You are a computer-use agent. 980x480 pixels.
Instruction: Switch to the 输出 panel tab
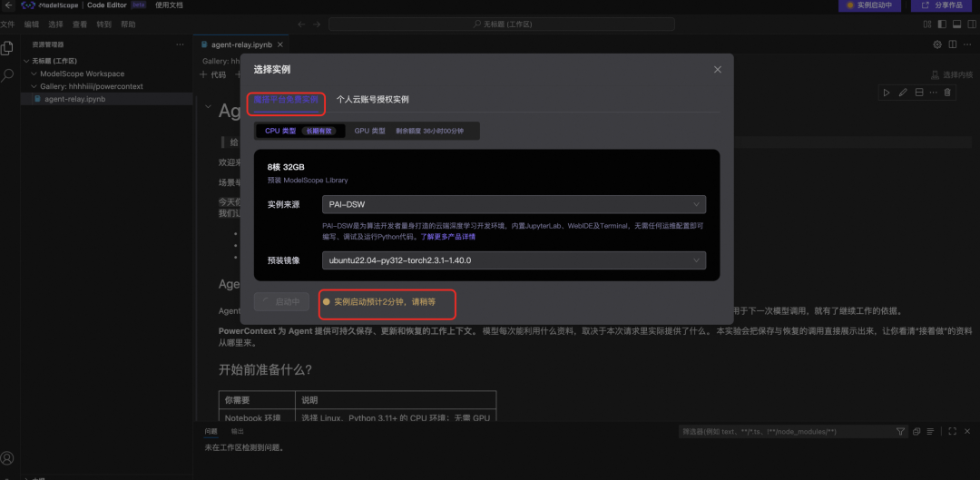pos(238,431)
